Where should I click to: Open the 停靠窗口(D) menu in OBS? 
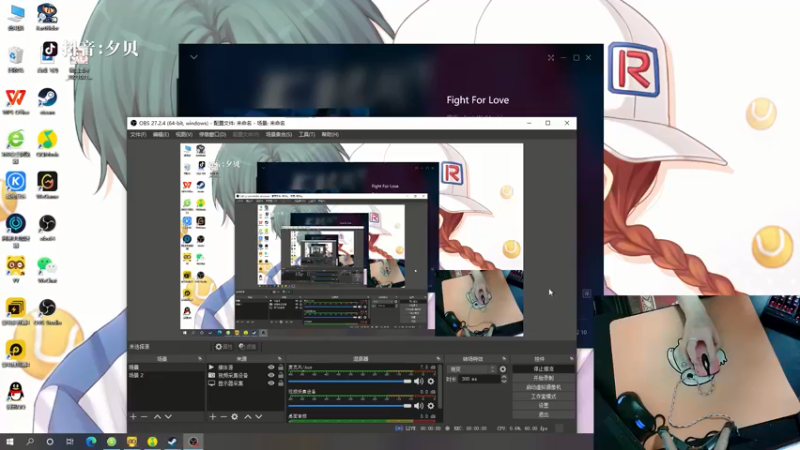(212, 135)
